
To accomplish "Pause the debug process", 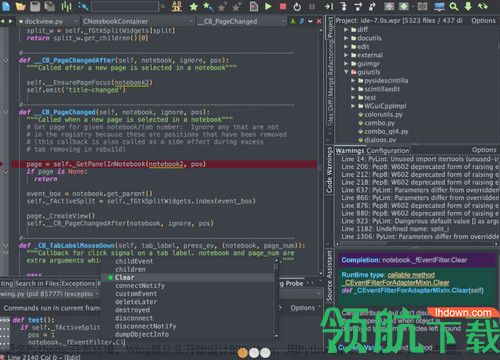I will tap(312, 6).
